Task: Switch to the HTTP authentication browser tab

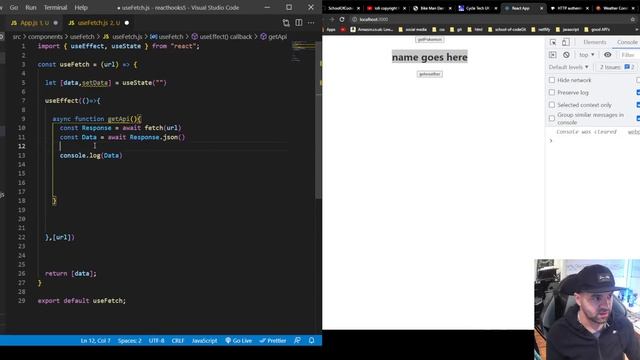Action: coord(570,8)
